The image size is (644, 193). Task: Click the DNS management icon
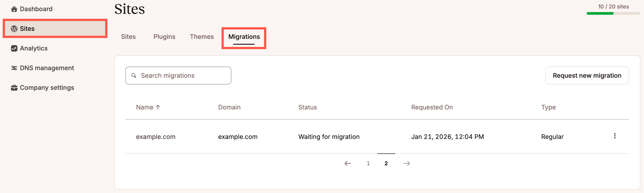click(14, 68)
